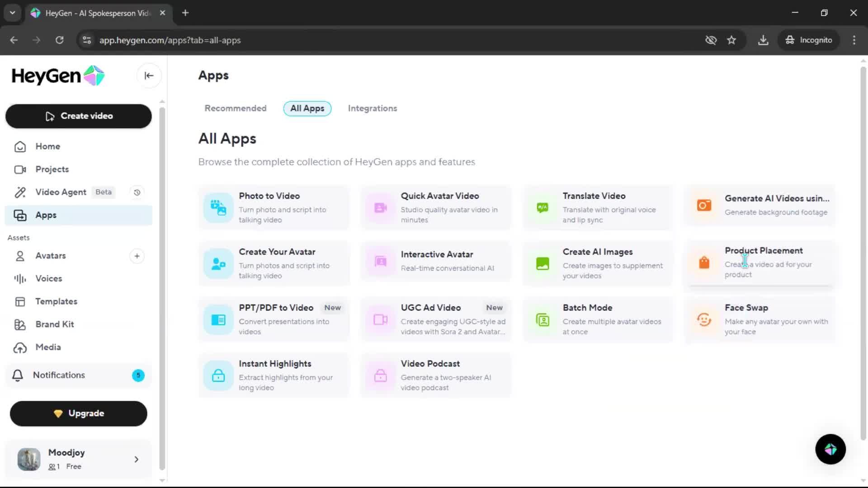
Task: Open HeyGen assistant floating button
Action: (x=830, y=449)
